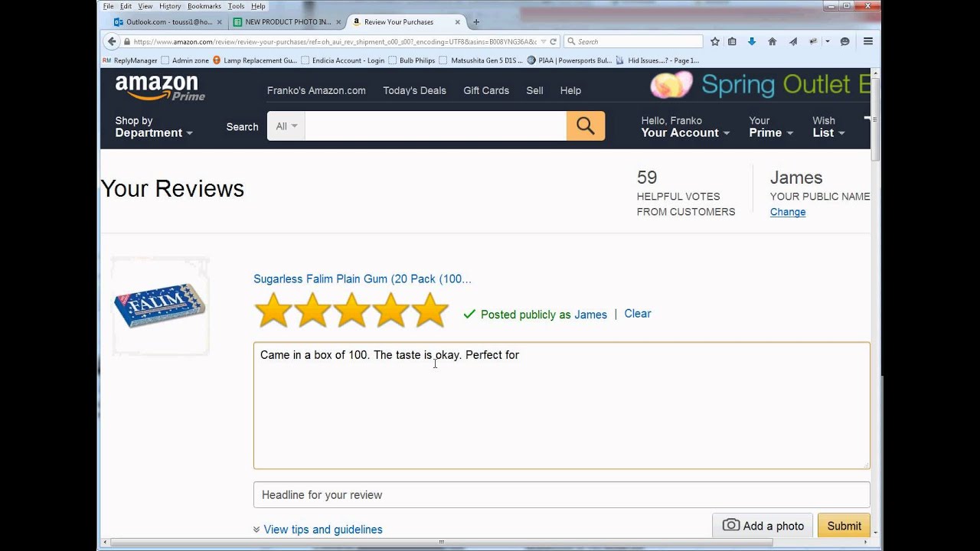This screenshot has height=551, width=980.
Task: Expand the Your Account dropdown
Action: pyautogui.click(x=685, y=126)
